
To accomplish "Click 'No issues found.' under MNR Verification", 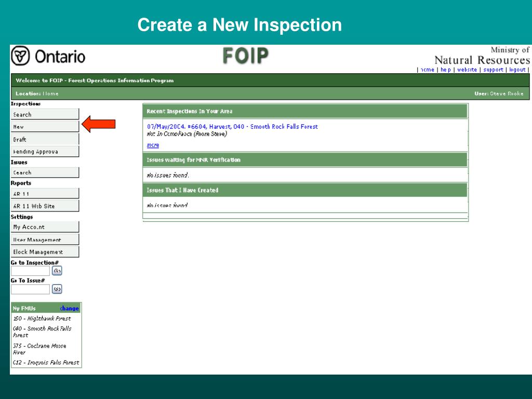I will tap(168, 176).
